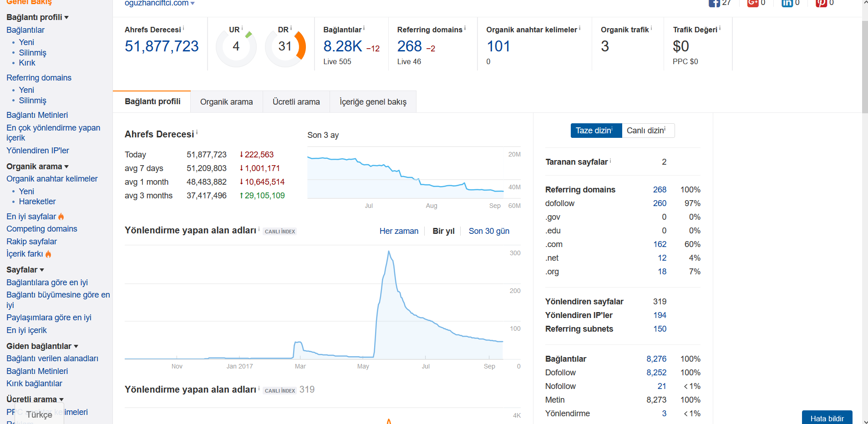Open Bağlantı verilen alanadları sidebar link
The width and height of the screenshot is (868, 424).
(52, 358)
